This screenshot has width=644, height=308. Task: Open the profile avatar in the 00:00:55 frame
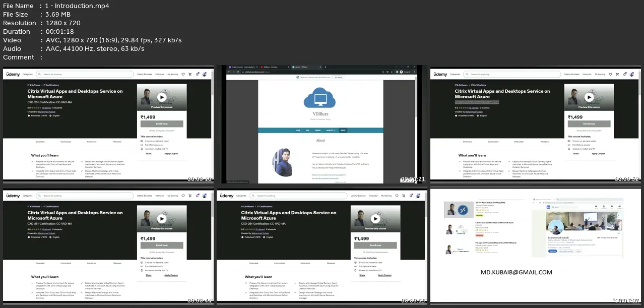tap(418, 196)
